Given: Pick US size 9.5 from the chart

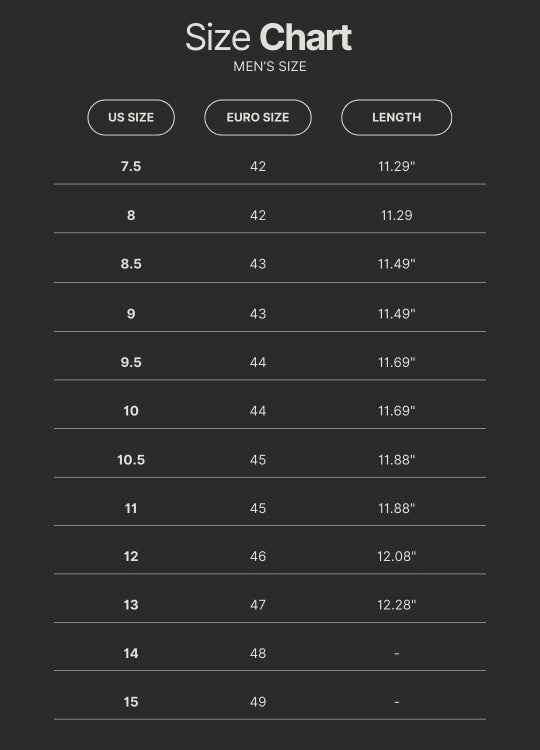Looking at the screenshot, I should 131,362.
